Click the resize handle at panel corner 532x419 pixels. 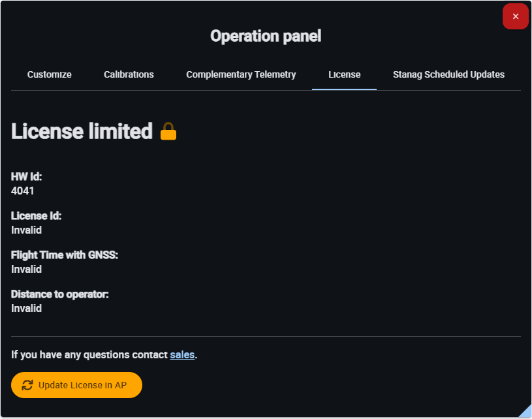[525, 411]
